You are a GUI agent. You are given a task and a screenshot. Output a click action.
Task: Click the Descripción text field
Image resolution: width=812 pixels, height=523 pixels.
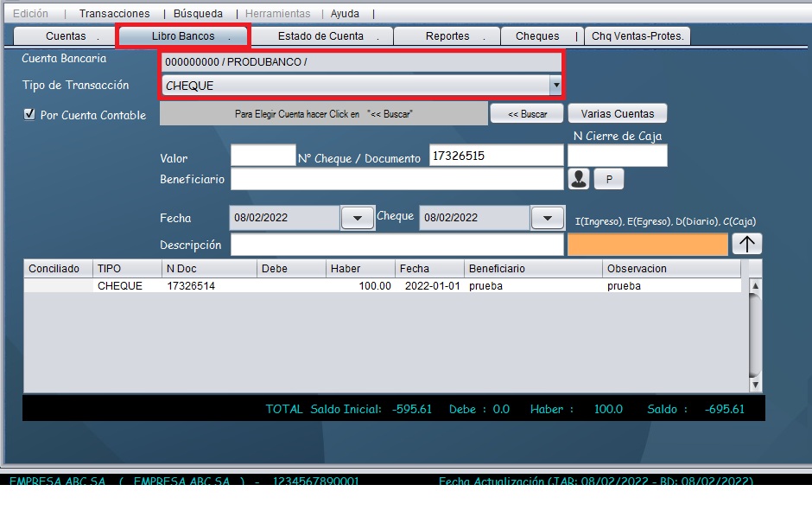point(396,246)
